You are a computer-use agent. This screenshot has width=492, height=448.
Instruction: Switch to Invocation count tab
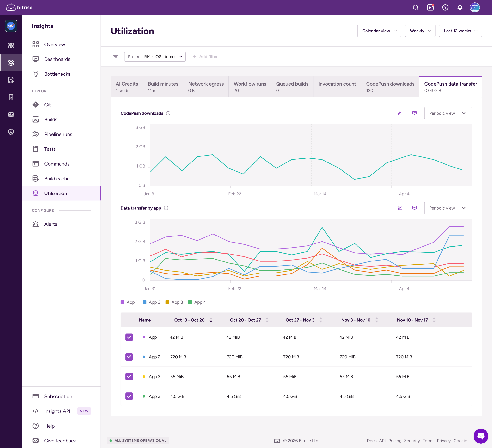pos(337,87)
